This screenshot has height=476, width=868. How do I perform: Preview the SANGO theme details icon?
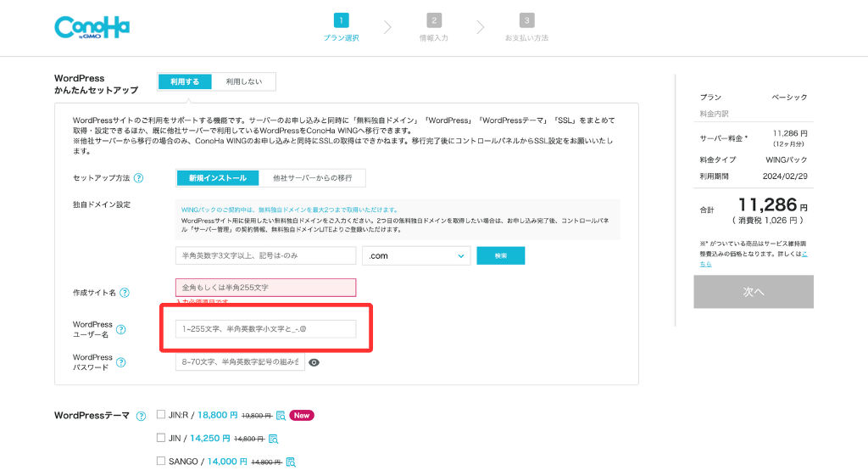pyautogui.click(x=291, y=462)
